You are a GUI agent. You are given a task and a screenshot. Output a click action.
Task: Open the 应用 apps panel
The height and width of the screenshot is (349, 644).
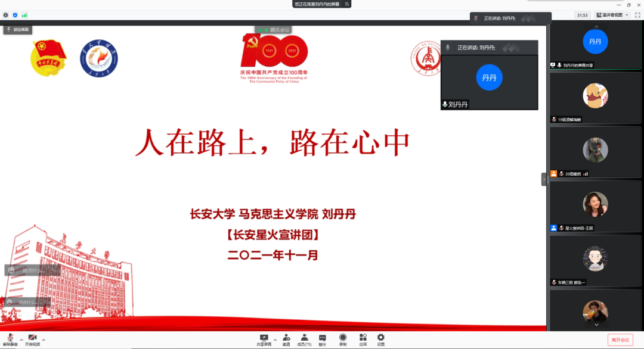[x=362, y=338]
